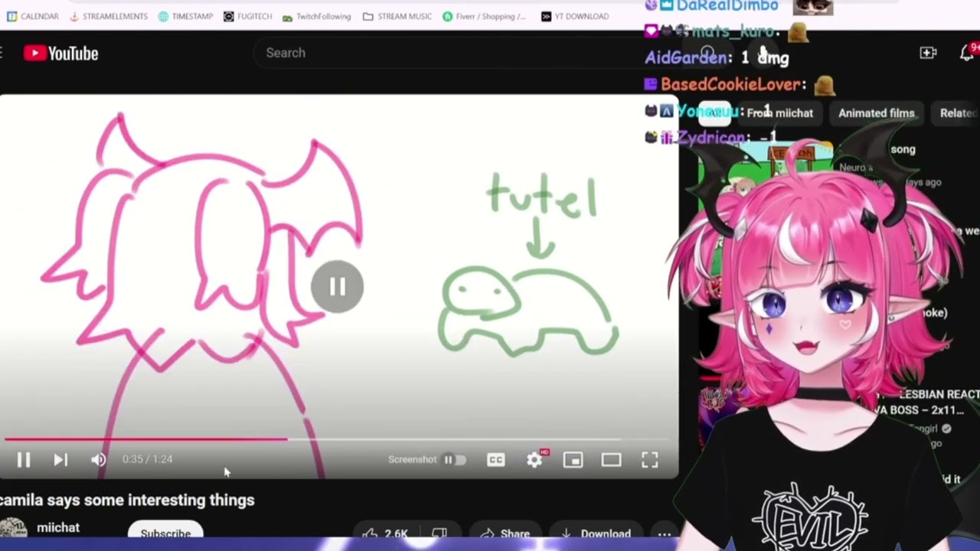Open the STREAMELEMENTS bookmark
This screenshot has height=551, width=980.
pyautogui.click(x=109, y=16)
